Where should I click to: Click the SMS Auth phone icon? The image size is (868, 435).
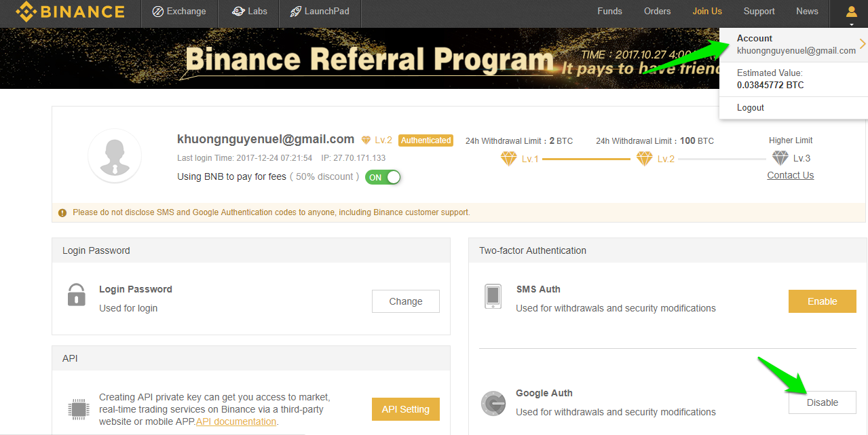493,296
